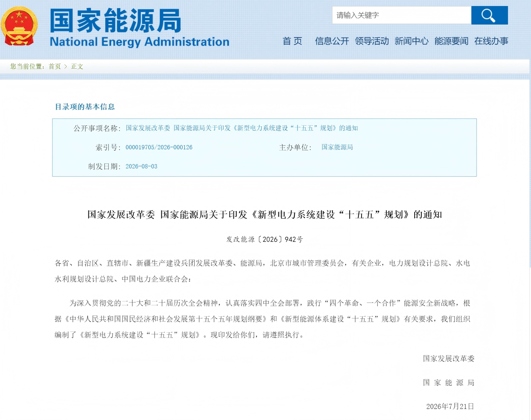Click the issue date 2026-08-03
The image size is (531, 420).
tap(142, 166)
